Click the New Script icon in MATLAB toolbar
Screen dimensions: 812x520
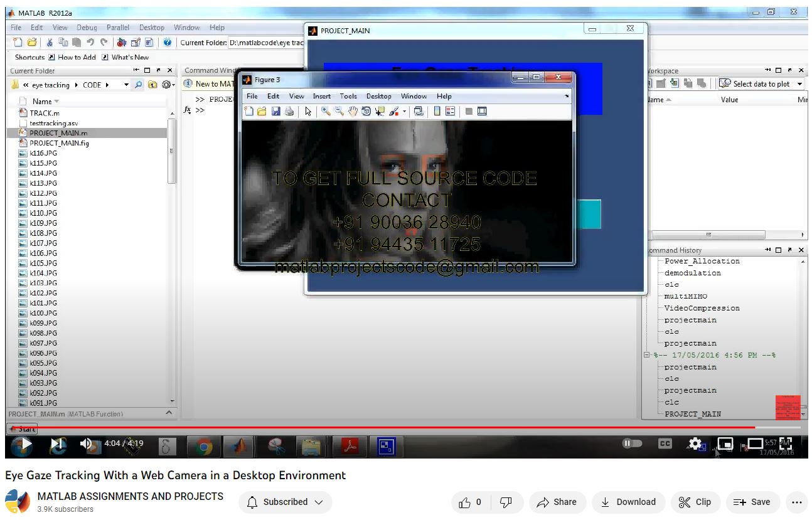pos(18,43)
